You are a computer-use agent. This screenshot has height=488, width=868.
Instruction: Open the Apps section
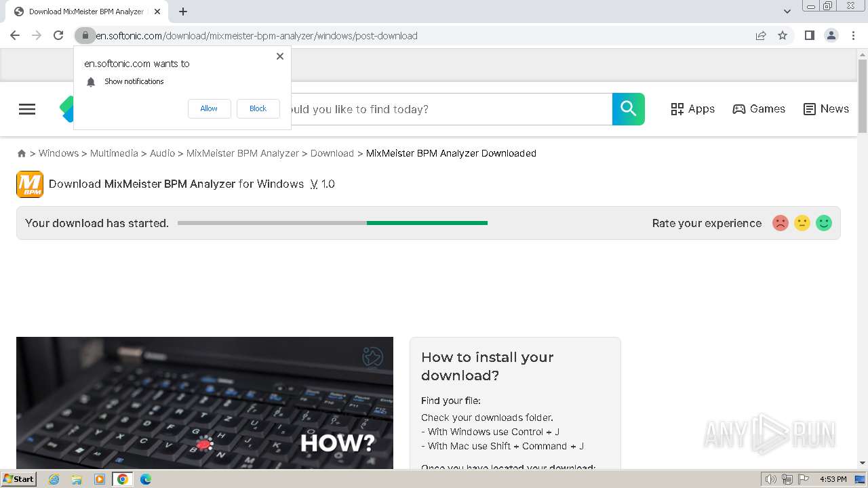(692, 109)
